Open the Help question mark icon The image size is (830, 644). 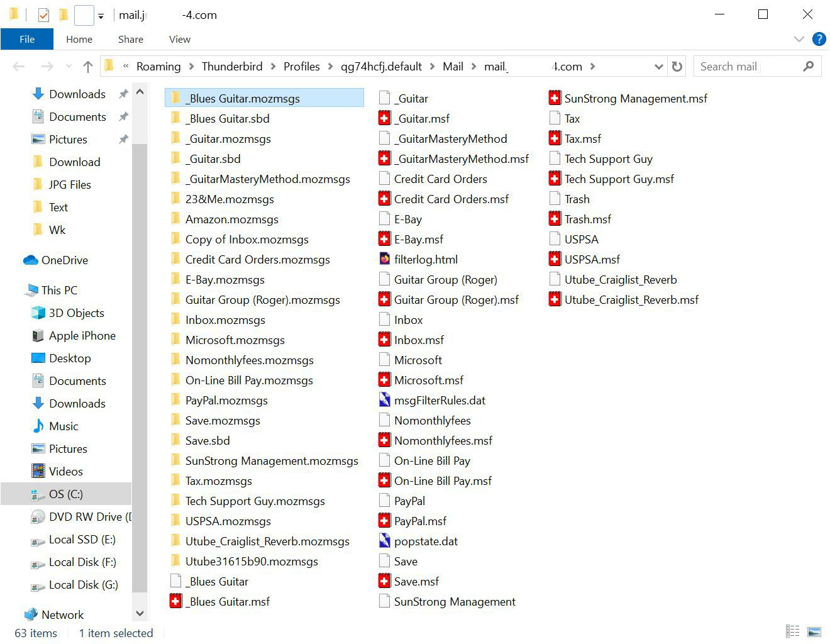point(819,39)
